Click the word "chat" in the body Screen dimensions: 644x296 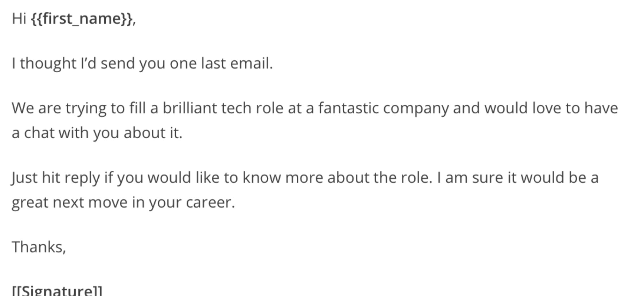click(x=39, y=133)
